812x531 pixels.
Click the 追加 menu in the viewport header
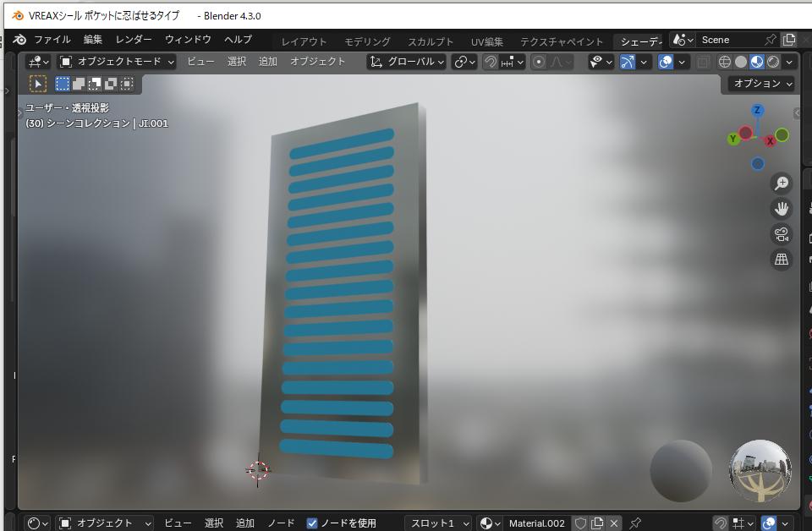click(x=268, y=62)
